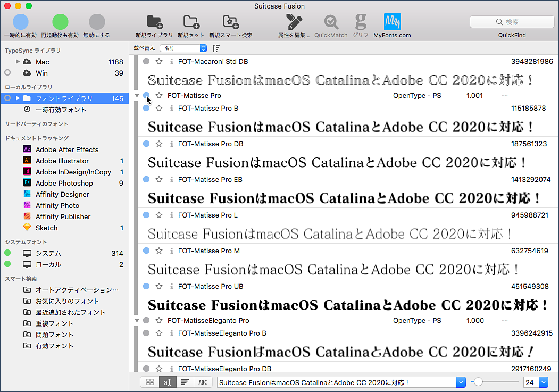This screenshot has height=392, width=559.
Task: Open MyFonts.com
Action: pos(392,22)
